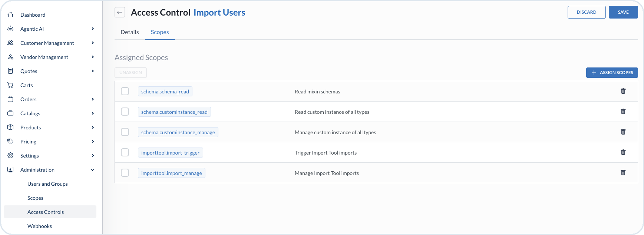
Task: Click the Pricing tag icon
Action: [x=10, y=142]
